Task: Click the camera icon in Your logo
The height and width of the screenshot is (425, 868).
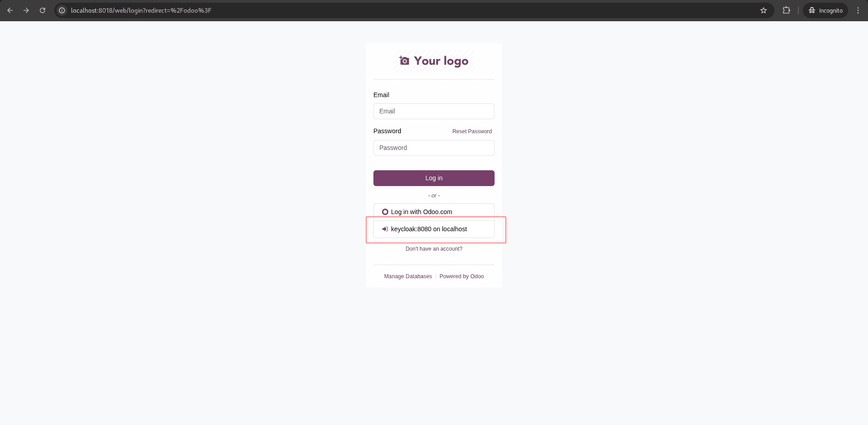Action: point(404,61)
